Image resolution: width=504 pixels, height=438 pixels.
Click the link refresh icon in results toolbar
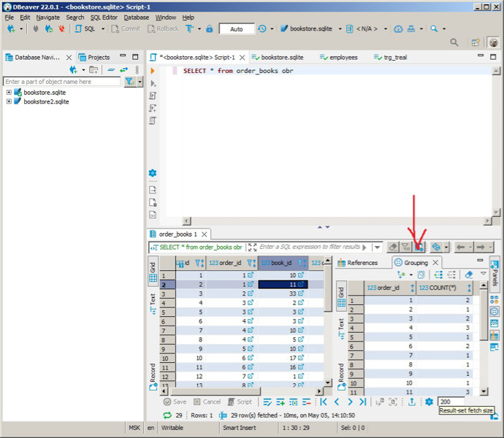pyautogui.click(x=436, y=247)
